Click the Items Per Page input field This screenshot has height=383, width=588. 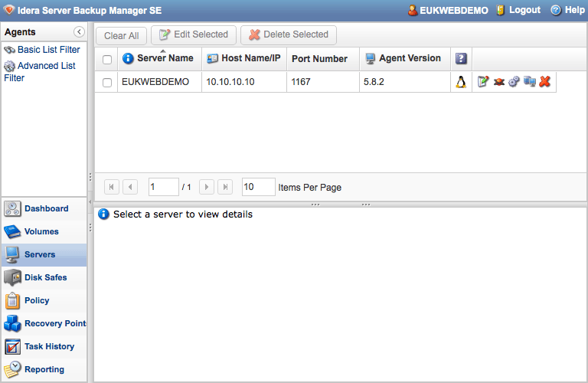[258, 187]
